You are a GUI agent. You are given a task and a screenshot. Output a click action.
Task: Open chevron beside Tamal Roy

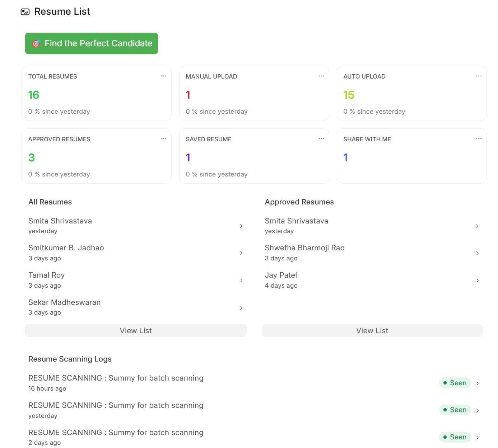point(241,280)
